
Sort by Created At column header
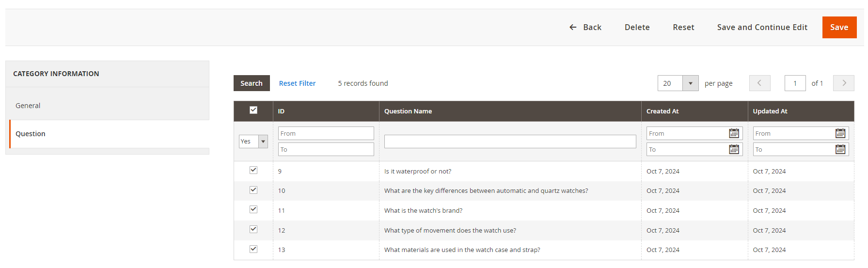[694, 111]
